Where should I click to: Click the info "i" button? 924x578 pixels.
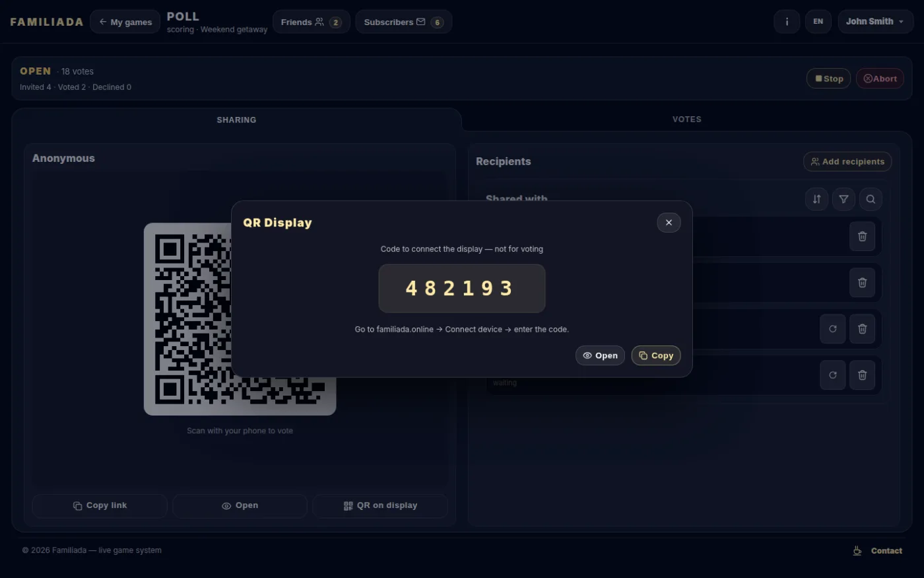click(787, 22)
